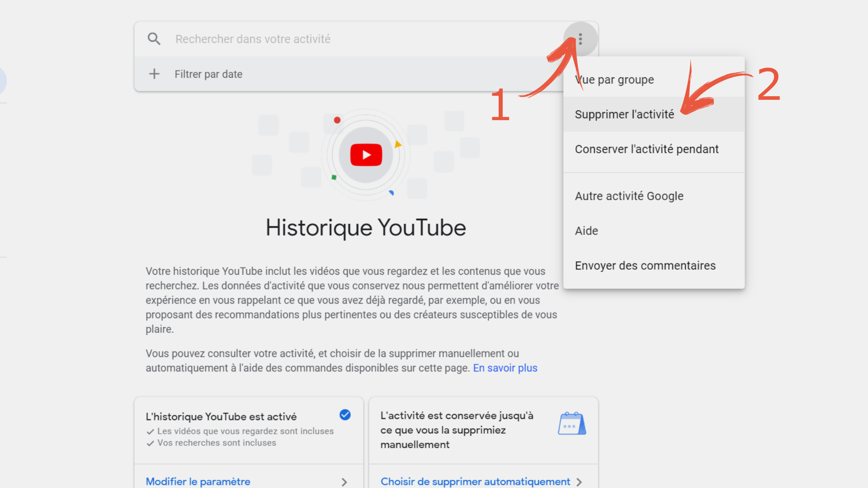Click the plus icon beside Filtrer par date
This screenshot has height=488, width=868.
pos(154,74)
